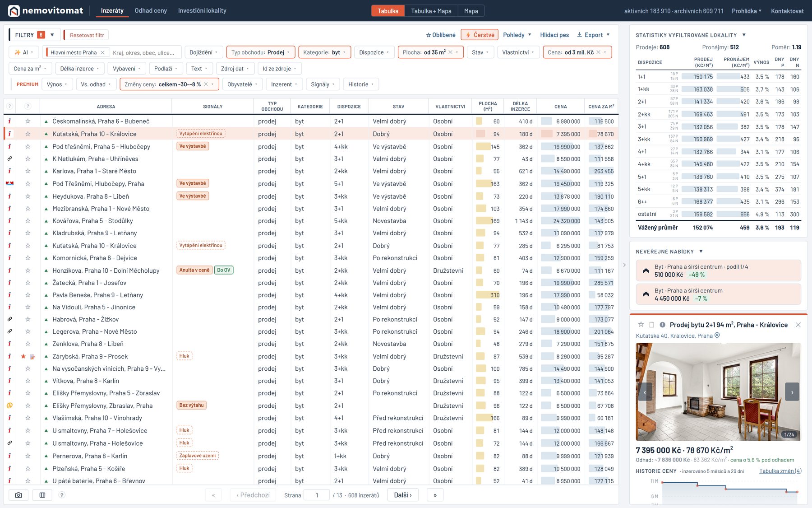
Task: Remove Hlavní město Praha location filter
Action: click(x=103, y=52)
